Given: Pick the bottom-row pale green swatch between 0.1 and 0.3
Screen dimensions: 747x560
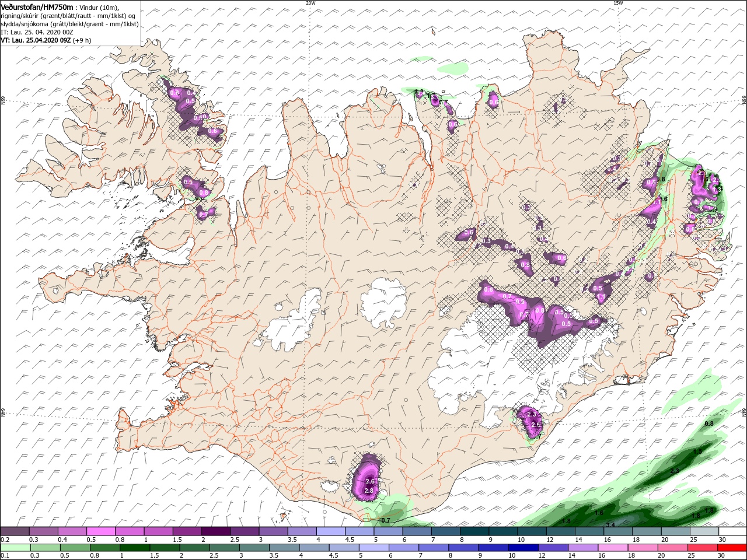Looking at the screenshot, I should coord(15,548).
